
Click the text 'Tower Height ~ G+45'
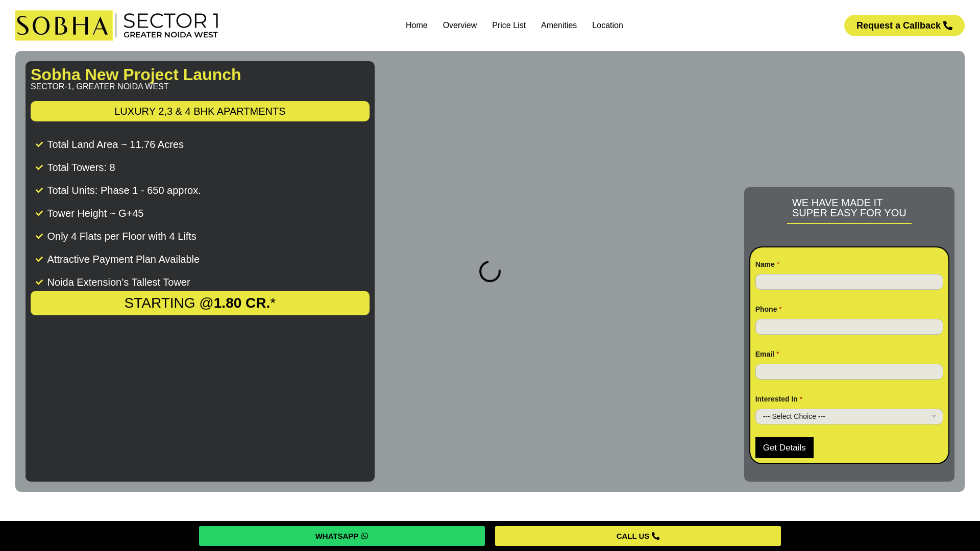[95, 213]
